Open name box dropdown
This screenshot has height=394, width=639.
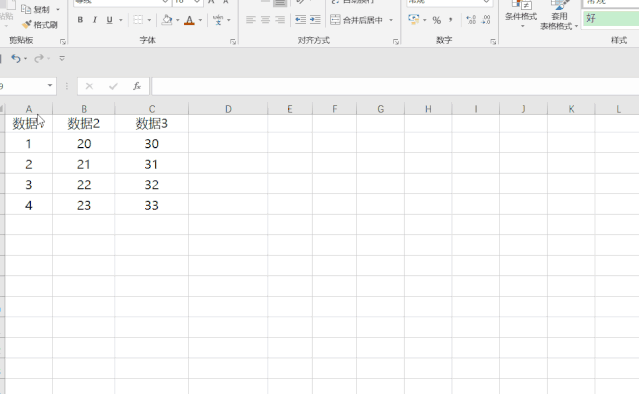tap(50, 86)
